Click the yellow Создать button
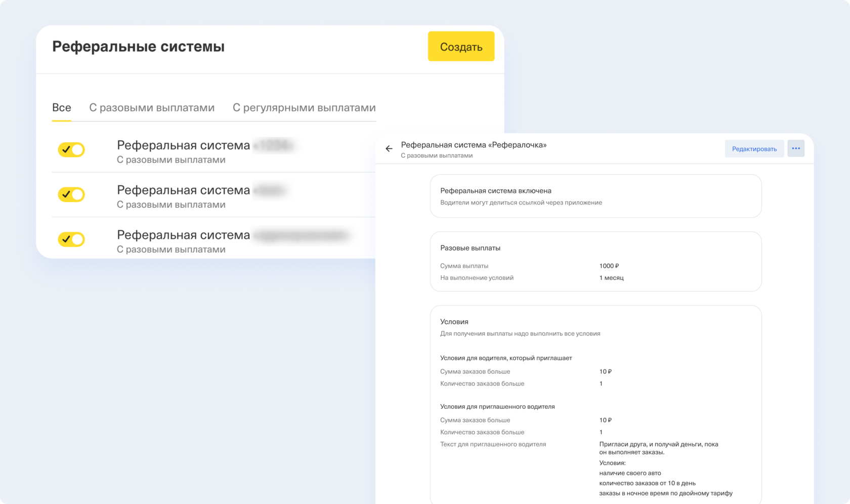Viewport: 850px width, 504px height. click(461, 47)
